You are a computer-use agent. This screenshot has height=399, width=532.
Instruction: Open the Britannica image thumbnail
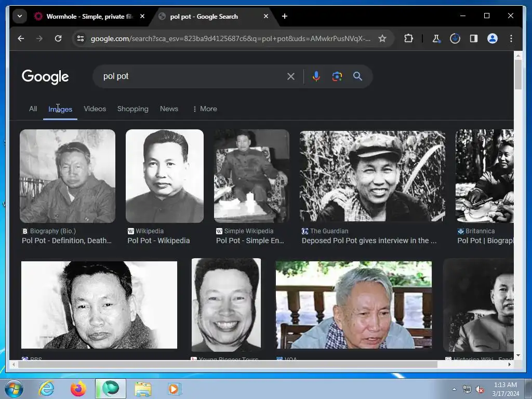tap(485, 176)
